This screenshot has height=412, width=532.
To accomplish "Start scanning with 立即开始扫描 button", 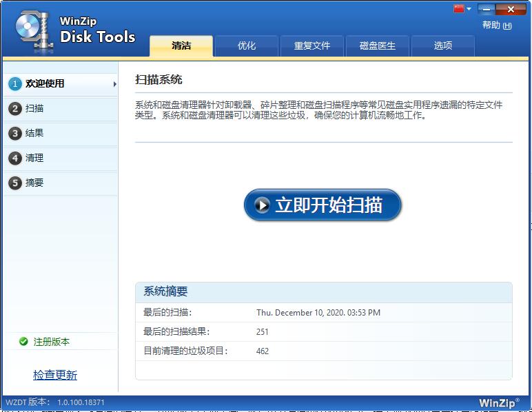I will [x=323, y=205].
